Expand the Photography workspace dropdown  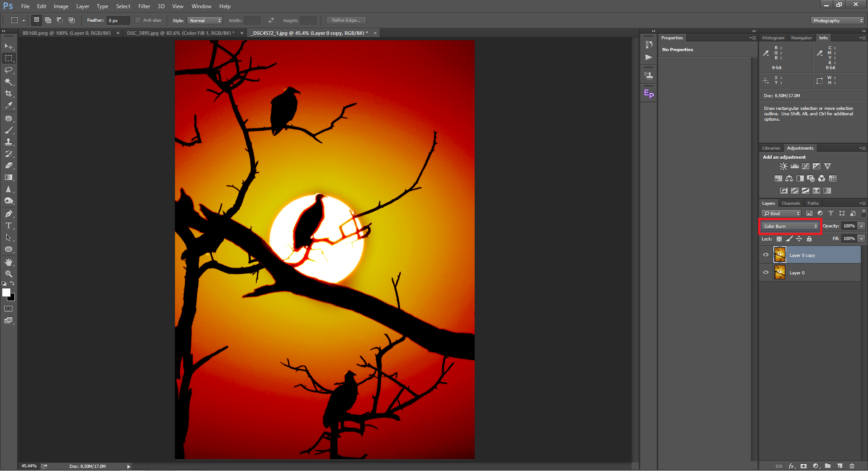[x=837, y=20]
